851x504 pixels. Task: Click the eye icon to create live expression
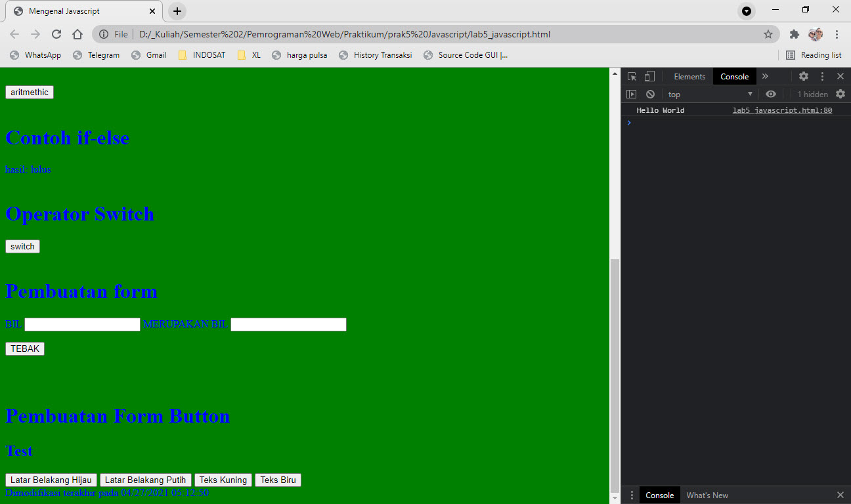pyautogui.click(x=771, y=94)
